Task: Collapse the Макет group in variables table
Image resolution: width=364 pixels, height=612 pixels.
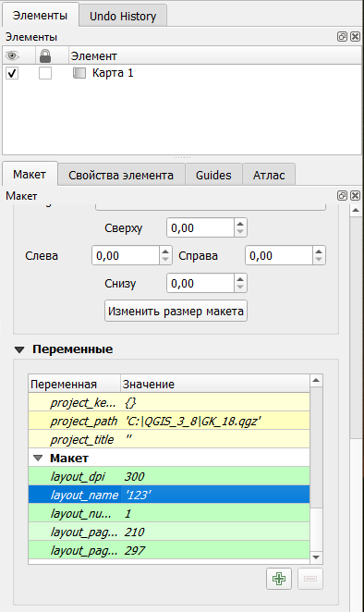Action: pyautogui.click(x=38, y=458)
